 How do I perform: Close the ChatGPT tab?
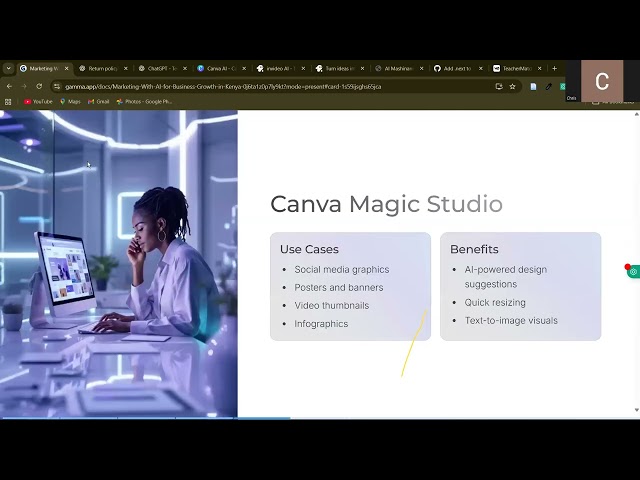tap(185, 69)
